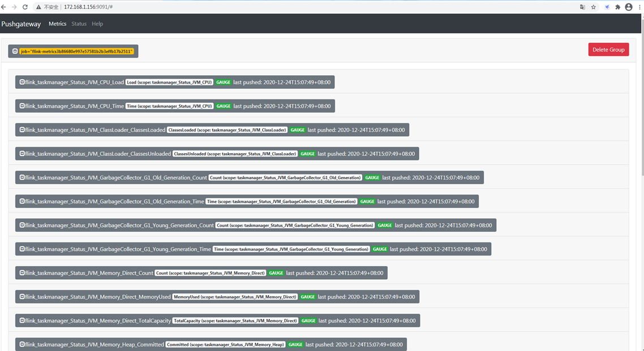Expand the G1_Old_Generation_Count metric
The height and width of the screenshot is (351, 644).
22,177
